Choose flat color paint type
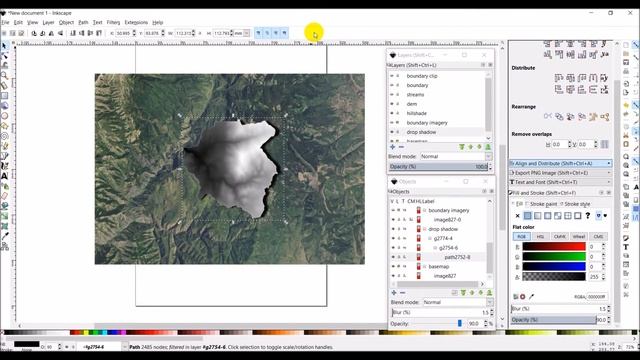 coord(527,216)
